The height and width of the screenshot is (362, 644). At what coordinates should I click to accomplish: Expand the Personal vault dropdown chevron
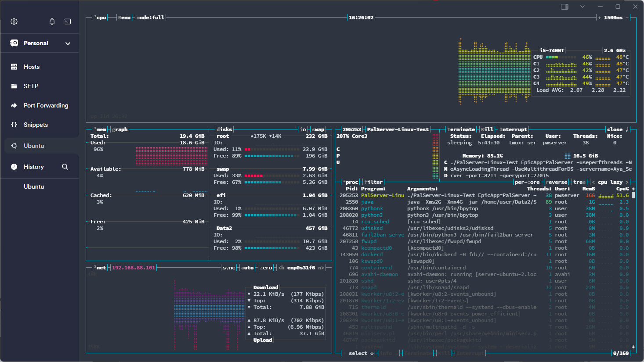[68, 43]
